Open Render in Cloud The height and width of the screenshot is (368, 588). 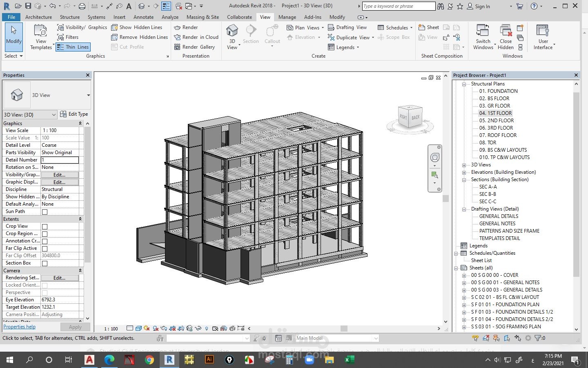click(x=196, y=37)
